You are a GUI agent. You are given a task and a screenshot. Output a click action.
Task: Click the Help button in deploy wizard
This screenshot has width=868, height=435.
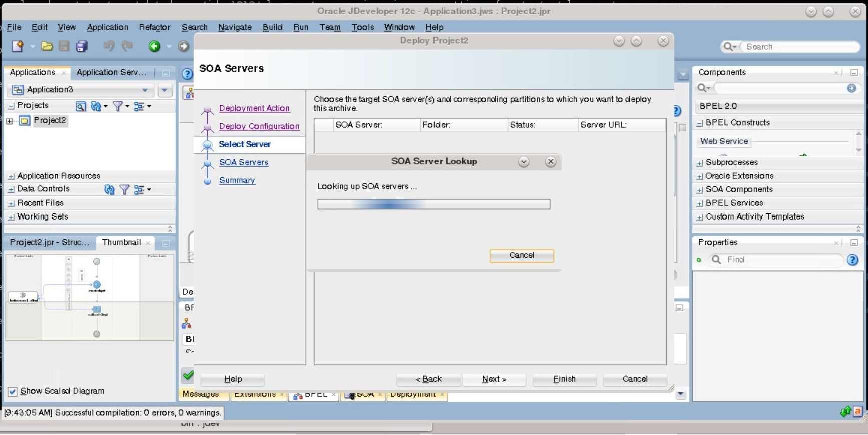point(233,379)
